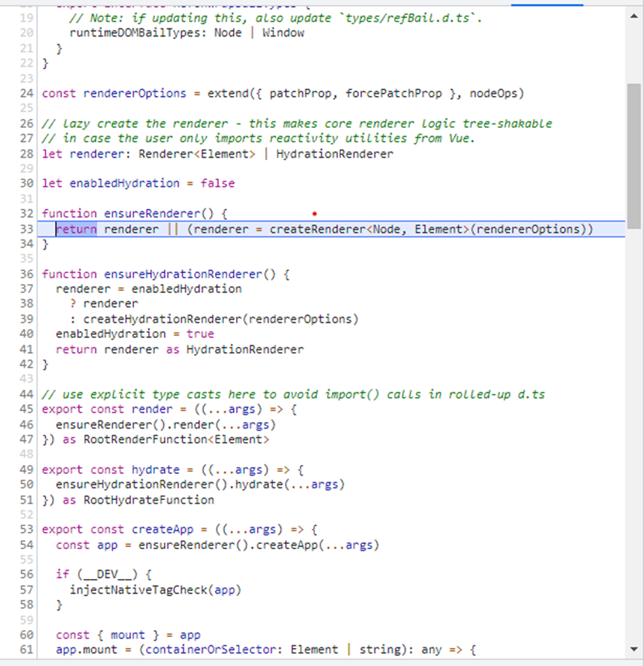The width and height of the screenshot is (644, 666).
Task: Click the 'hydrate' export name on line 49
Action: pos(156,470)
